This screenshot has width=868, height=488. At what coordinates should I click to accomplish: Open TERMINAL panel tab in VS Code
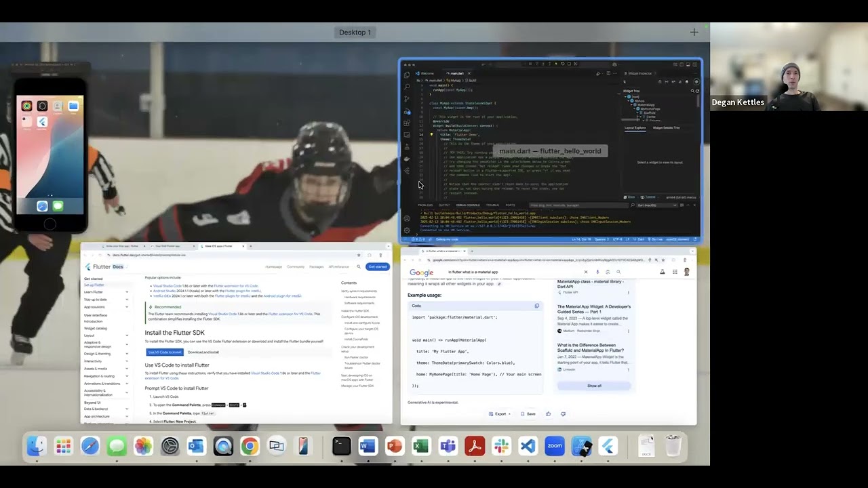tap(492, 205)
